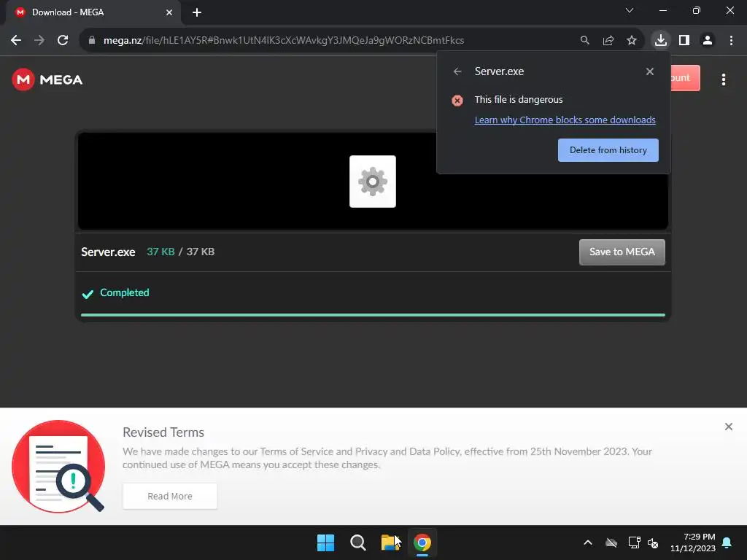747x560 pixels.
Task: Close the Server.exe download popup
Action: click(x=650, y=71)
